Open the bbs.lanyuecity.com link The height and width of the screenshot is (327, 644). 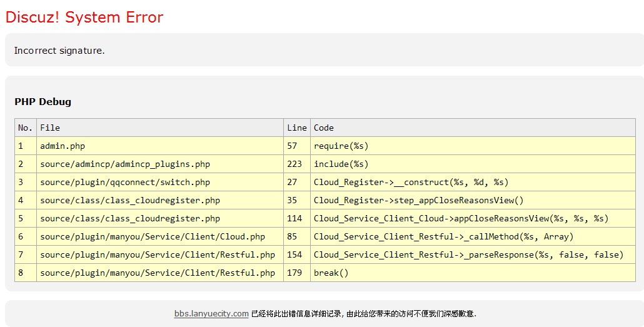[x=211, y=314]
